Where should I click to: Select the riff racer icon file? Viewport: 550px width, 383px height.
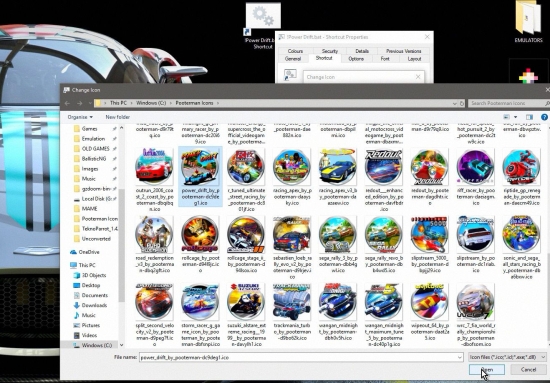475,176
